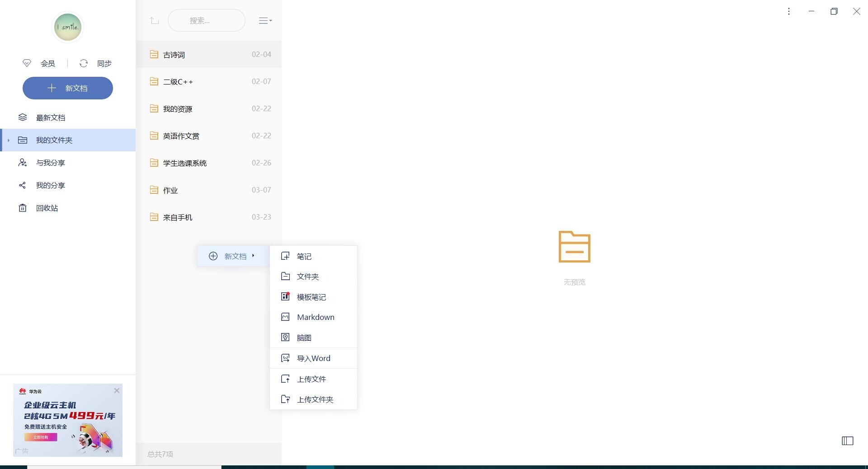Viewport: 868px width, 469px height.
Task: Click the 上传文件 upload file icon
Action: pos(285,379)
